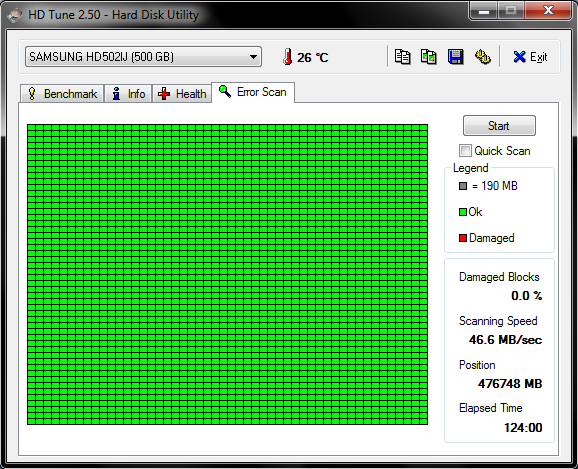578x469 pixels.
Task: Click the first green block in scan grid
Action: coord(31,128)
